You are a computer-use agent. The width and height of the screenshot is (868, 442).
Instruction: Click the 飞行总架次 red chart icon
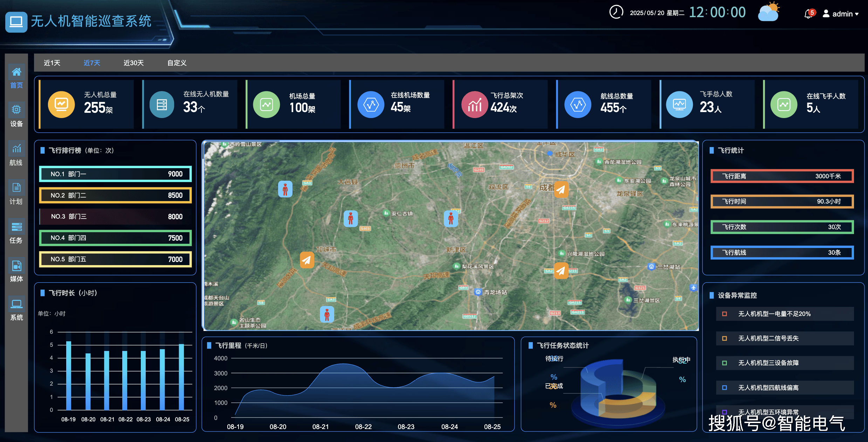coord(475,104)
